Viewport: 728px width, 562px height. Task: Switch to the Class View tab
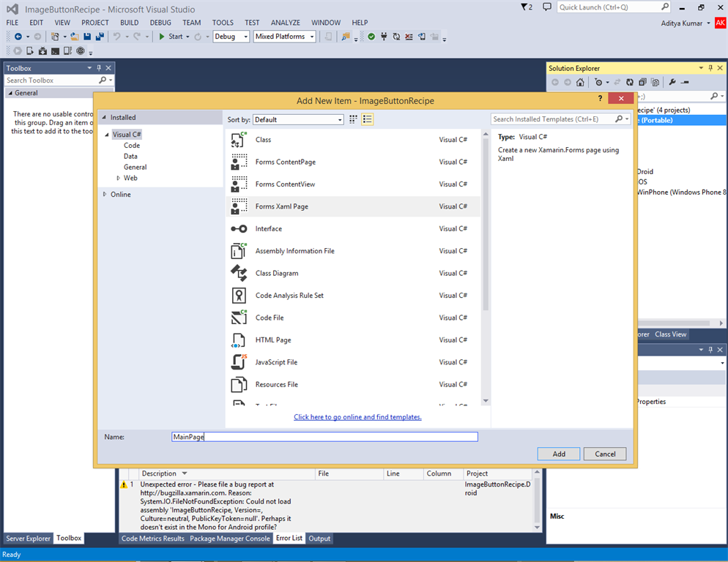tap(670, 334)
